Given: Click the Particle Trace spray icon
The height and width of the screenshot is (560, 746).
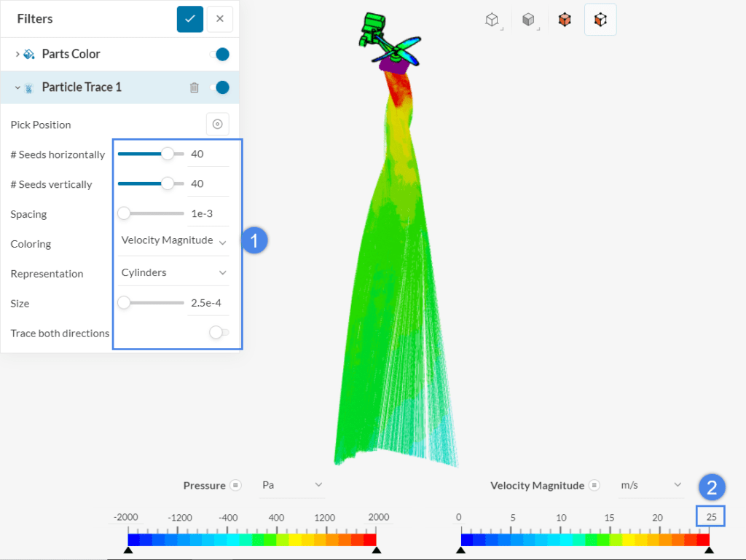Looking at the screenshot, I should point(28,87).
